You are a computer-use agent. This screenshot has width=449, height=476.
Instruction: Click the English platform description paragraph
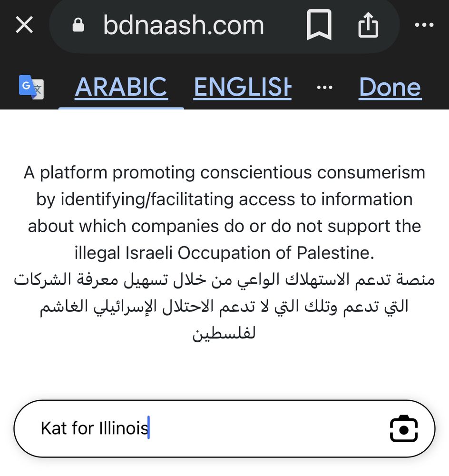click(224, 212)
